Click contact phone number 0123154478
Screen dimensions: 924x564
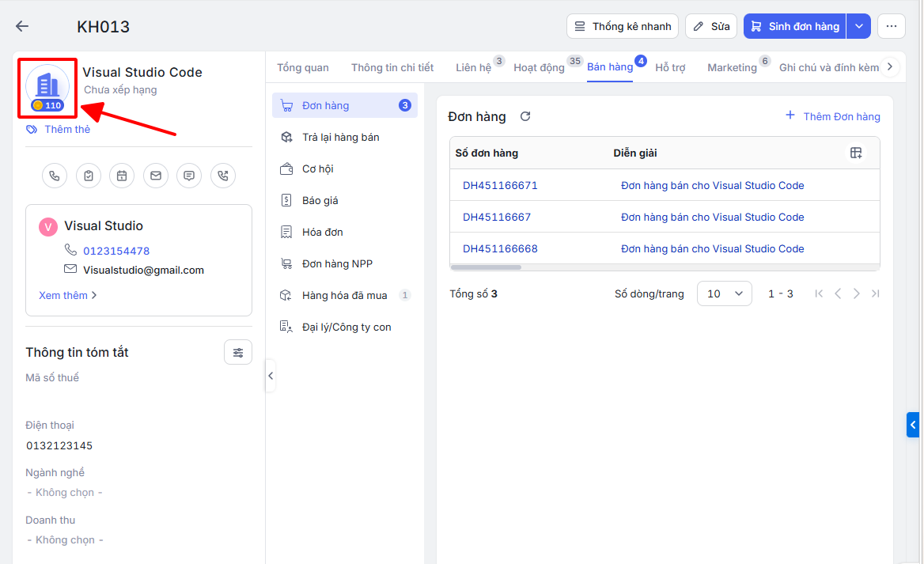[x=116, y=251]
